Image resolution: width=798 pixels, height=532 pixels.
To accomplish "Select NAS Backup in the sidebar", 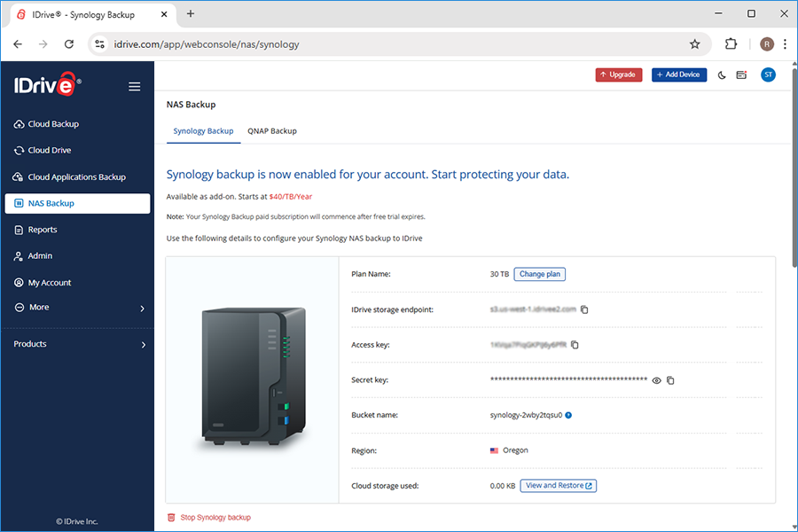I will point(77,203).
